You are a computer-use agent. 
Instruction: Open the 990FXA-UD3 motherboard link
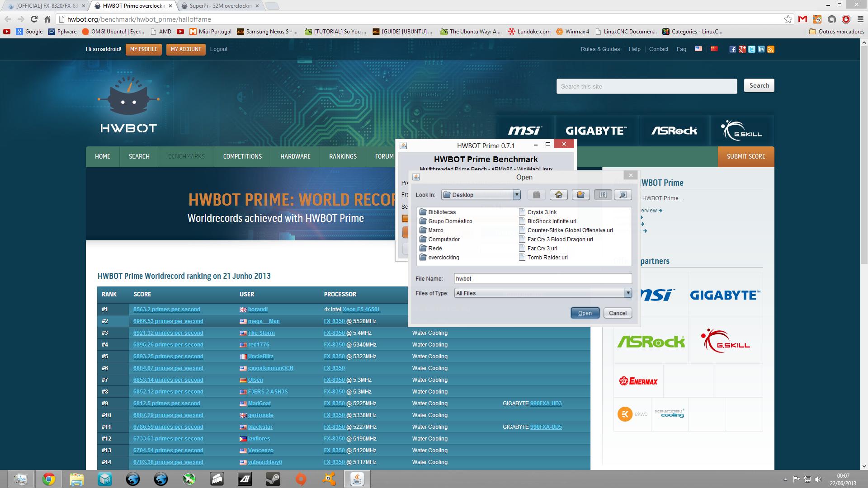[546, 404]
